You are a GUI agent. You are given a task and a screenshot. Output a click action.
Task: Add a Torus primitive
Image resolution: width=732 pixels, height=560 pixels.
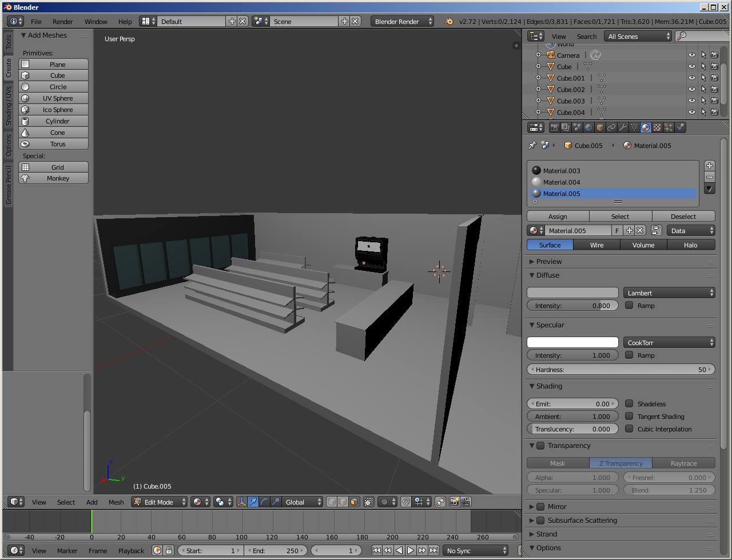tap(54, 144)
